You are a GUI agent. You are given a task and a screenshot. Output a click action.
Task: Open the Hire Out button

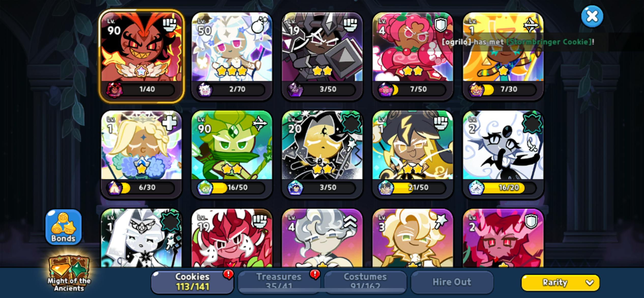(452, 282)
